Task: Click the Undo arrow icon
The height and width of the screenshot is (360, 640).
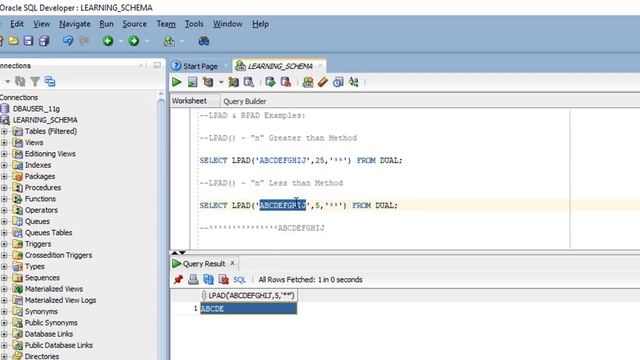Action: [68, 41]
